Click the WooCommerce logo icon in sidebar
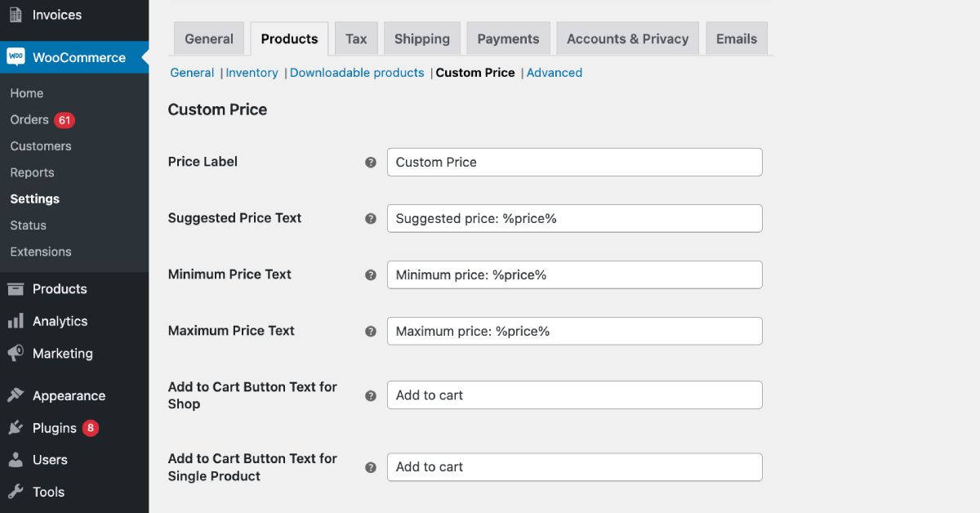The height and width of the screenshot is (513, 980). tap(16, 57)
